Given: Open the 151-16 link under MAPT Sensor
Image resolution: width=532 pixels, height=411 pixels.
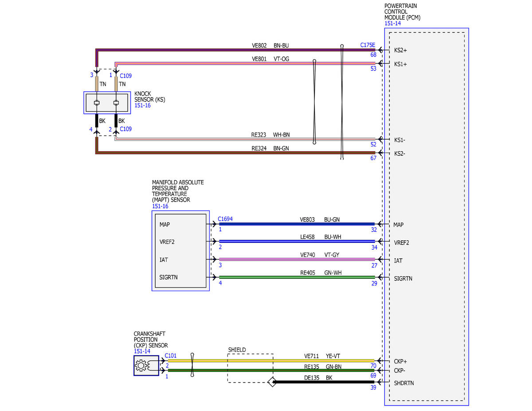Looking at the screenshot, I should pos(160,206).
